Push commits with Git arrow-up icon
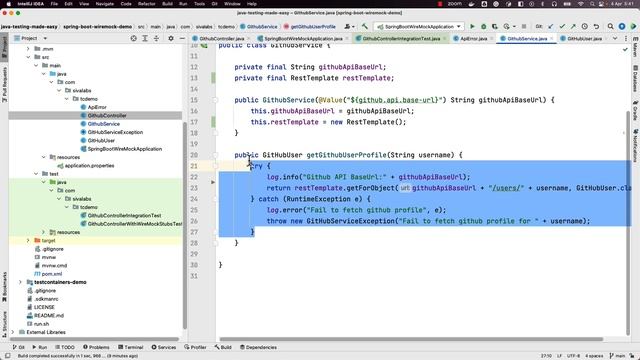The height and width of the screenshot is (360, 640). pos(573,27)
